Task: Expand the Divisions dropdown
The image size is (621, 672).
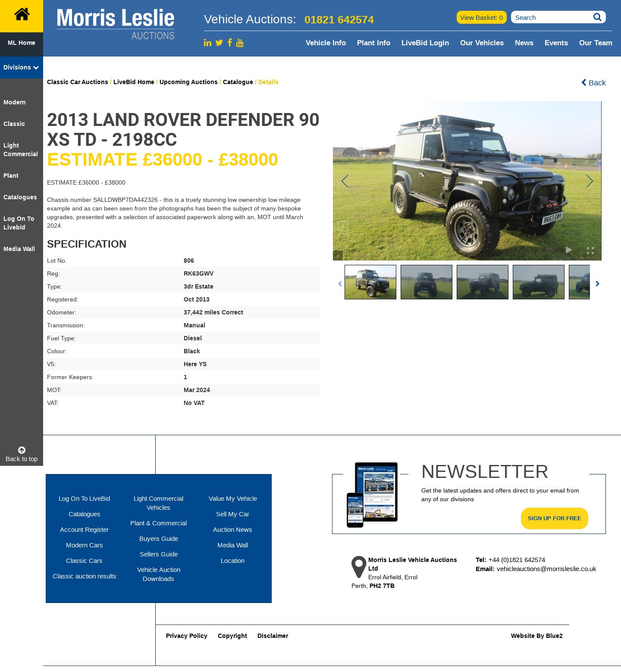Action: tap(22, 67)
